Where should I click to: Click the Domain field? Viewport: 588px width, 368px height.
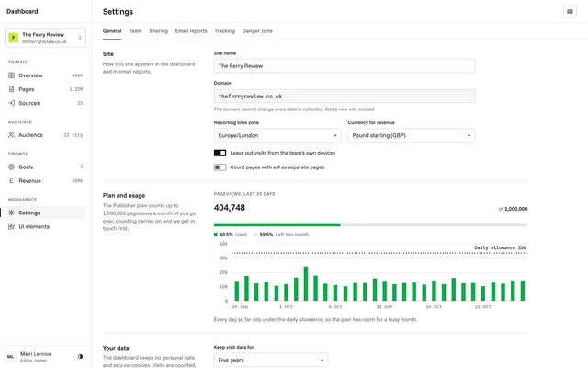[345, 96]
